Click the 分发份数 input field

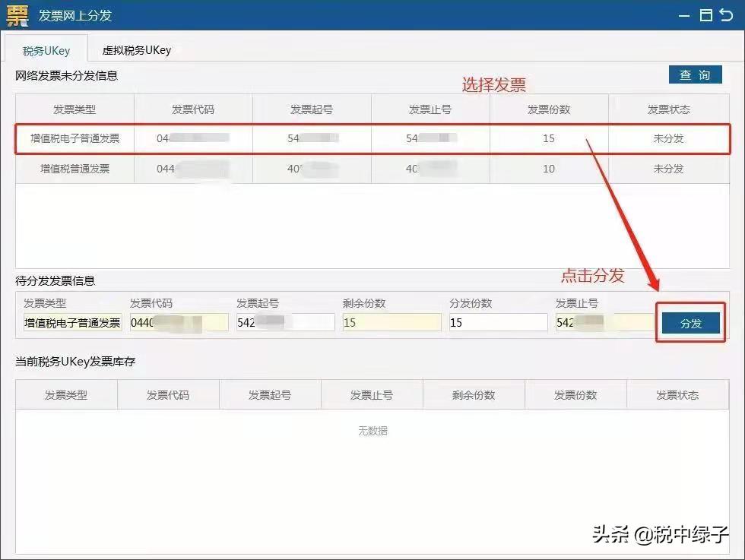point(498,321)
